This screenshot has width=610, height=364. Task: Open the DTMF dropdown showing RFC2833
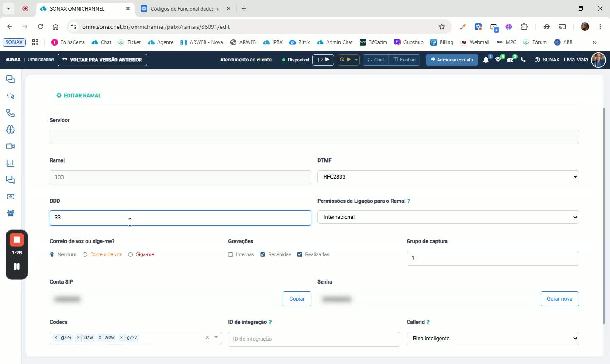click(x=448, y=176)
